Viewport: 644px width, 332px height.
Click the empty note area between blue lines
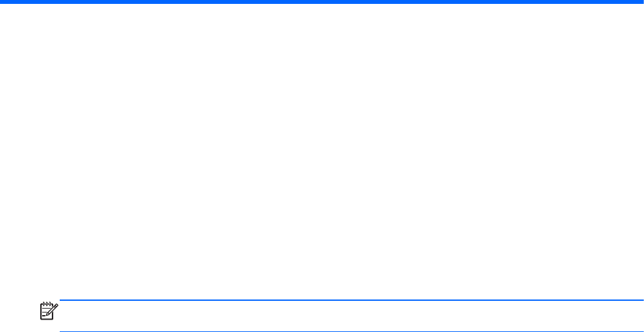352,316
